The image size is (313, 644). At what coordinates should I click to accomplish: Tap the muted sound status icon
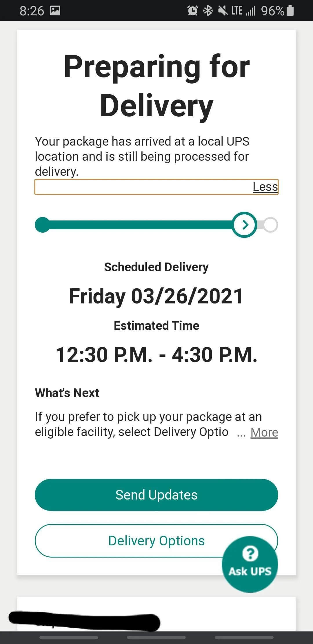tap(223, 11)
